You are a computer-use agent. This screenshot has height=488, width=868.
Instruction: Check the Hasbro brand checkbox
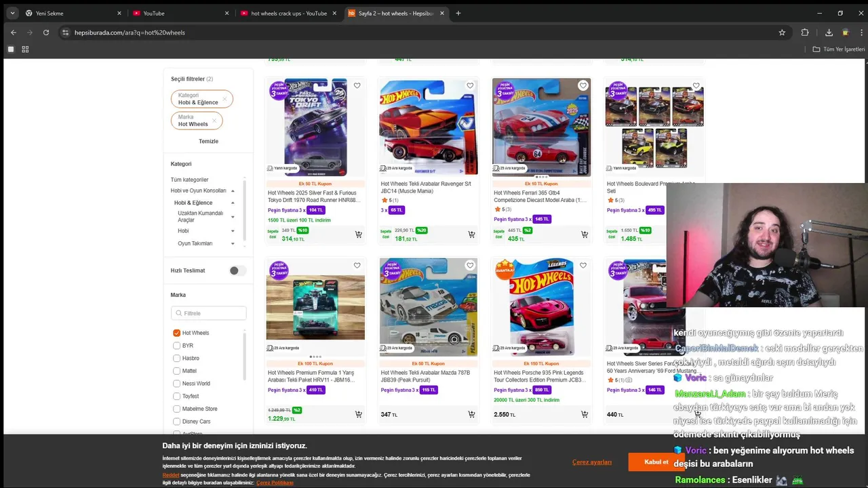coord(176,358)
